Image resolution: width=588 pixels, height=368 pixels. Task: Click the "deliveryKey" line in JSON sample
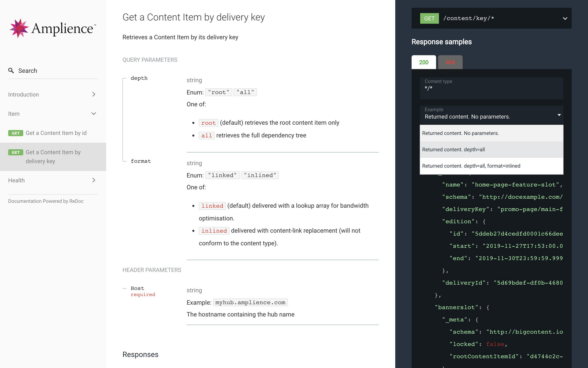point(502,209)
